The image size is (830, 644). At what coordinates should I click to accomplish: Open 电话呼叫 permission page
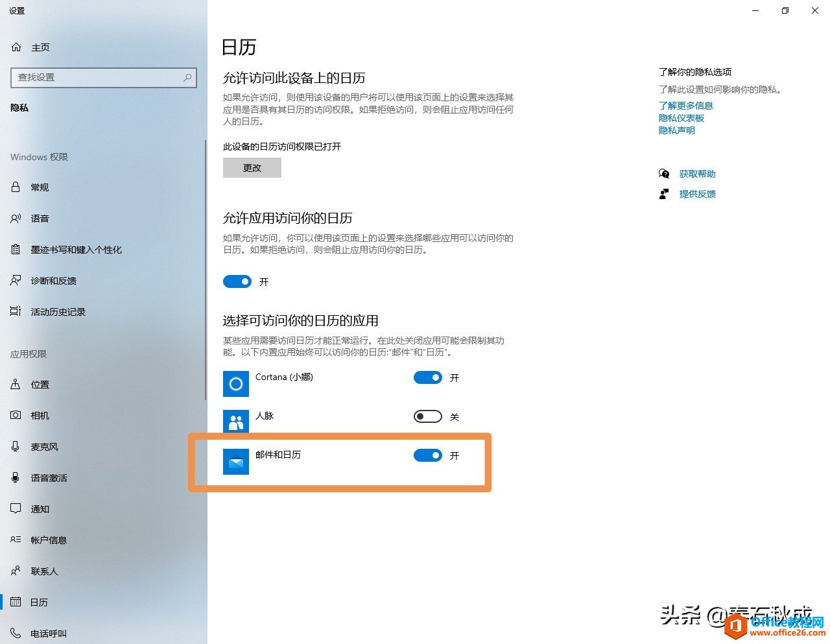pos(49,634)
